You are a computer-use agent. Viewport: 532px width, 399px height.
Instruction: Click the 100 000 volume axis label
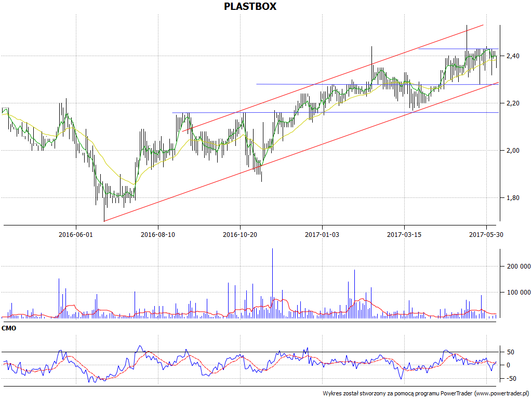[519, 292]
